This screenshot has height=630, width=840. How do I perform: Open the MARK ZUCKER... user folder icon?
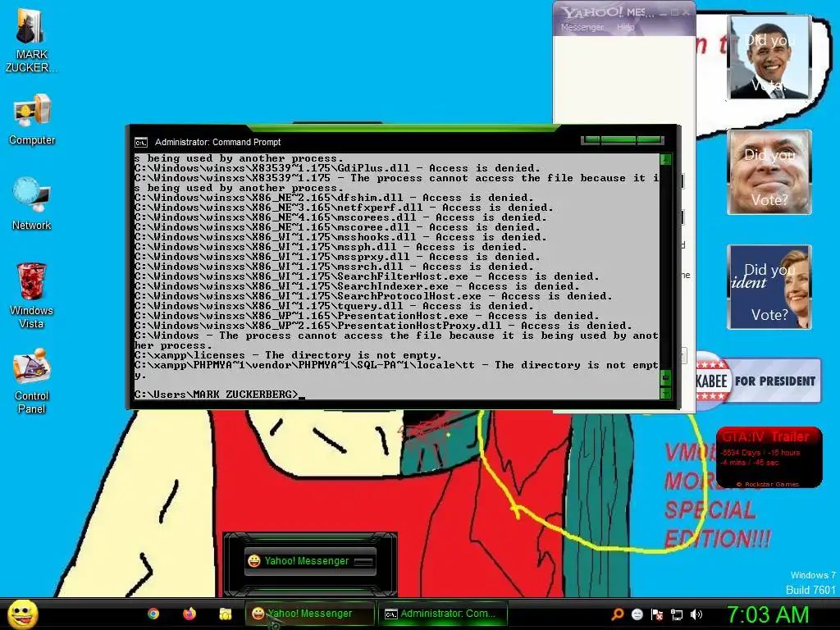[x=30, y=40]
